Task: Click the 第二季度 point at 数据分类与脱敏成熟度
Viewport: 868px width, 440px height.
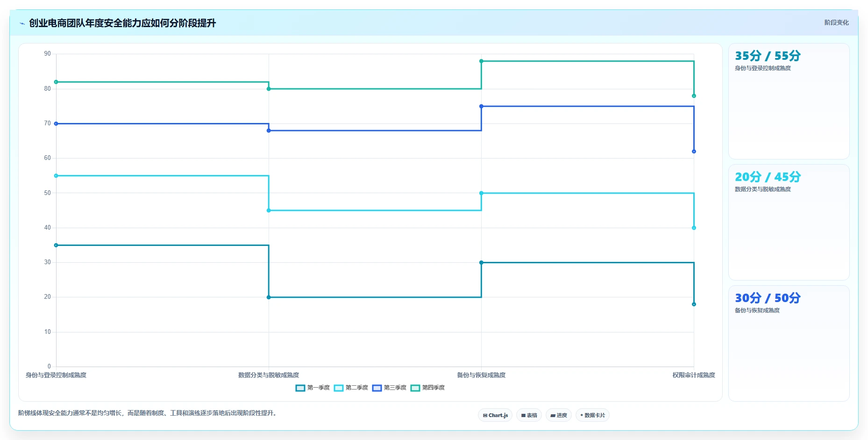Action: coord(269,210)
